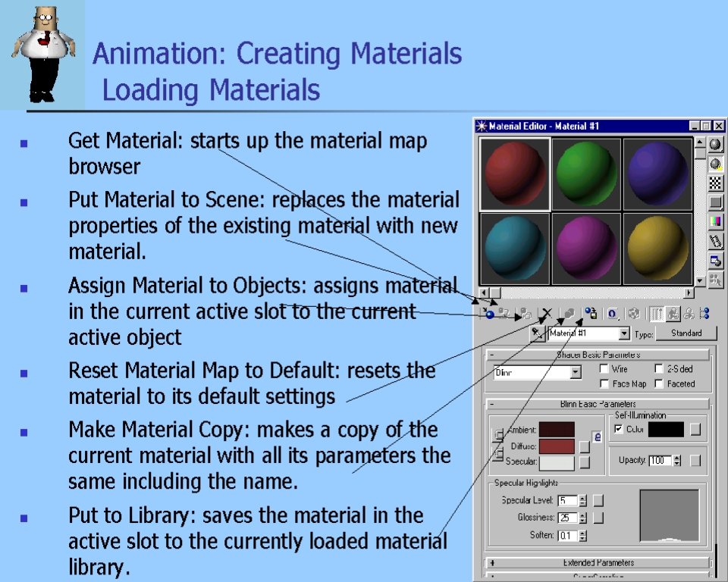
Task: Click the Video Color Check icon
Action: 715,222
